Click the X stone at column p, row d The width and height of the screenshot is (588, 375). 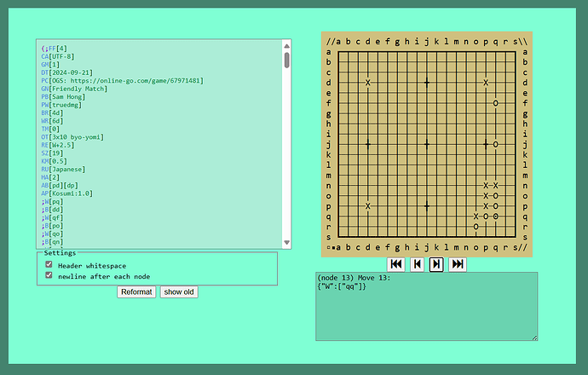pos(486,83)
